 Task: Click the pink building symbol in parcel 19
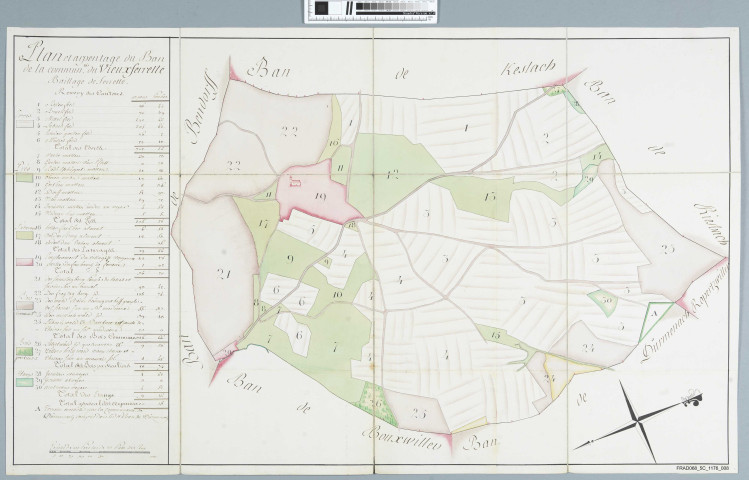click(x=296, y=182)
